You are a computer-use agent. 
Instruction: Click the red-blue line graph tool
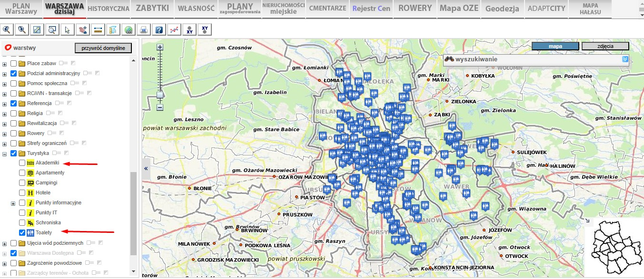[174, 29]
